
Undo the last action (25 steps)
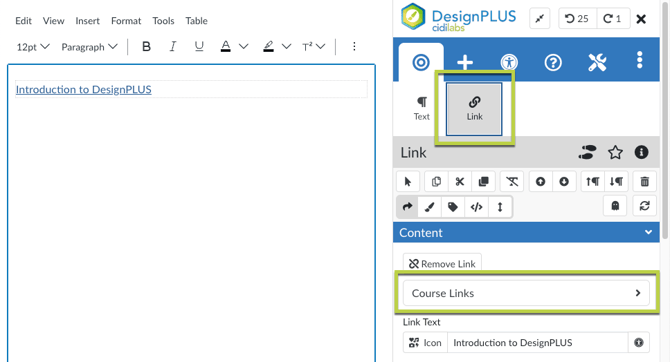(x=577, y=18)
